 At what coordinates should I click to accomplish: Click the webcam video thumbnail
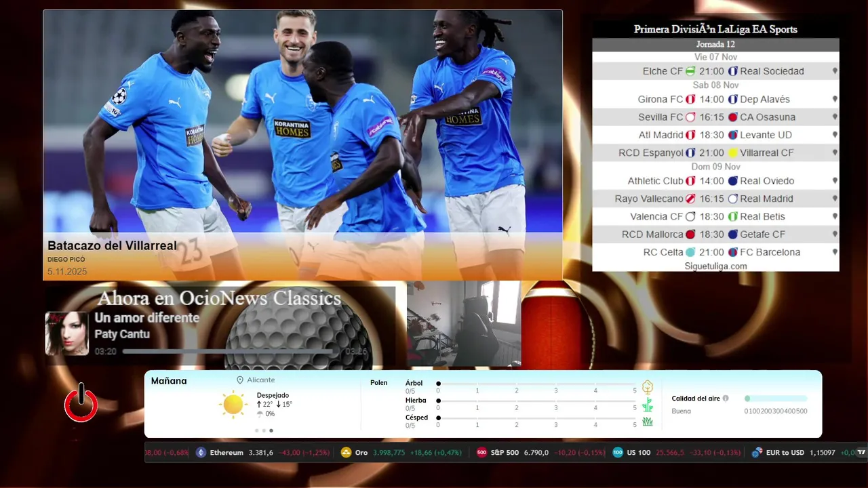[x=464, y=324]
